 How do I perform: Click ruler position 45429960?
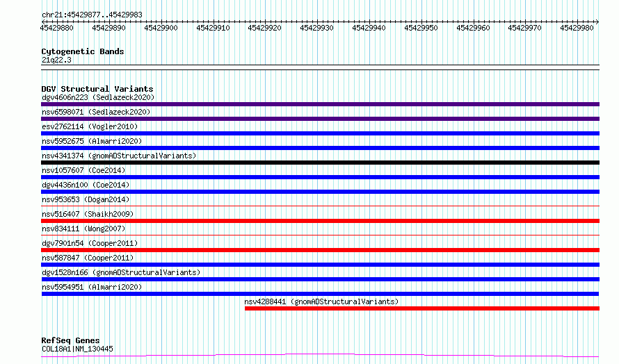pos(474,28)
